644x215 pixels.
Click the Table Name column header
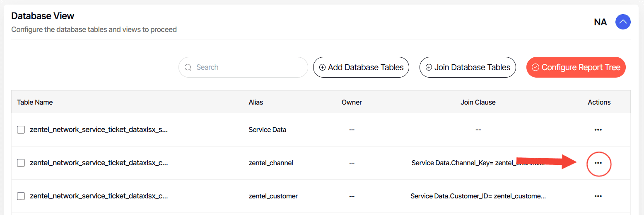35,102
